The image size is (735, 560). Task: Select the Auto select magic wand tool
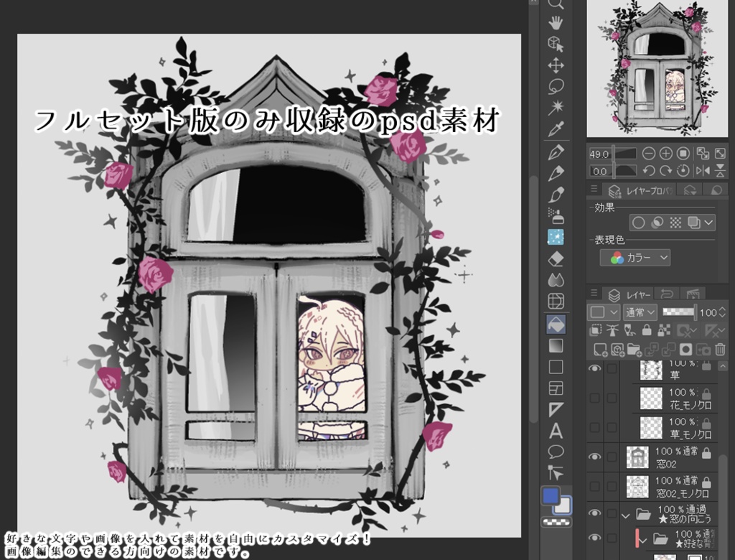pyautogui.click(x=556, y=108)
